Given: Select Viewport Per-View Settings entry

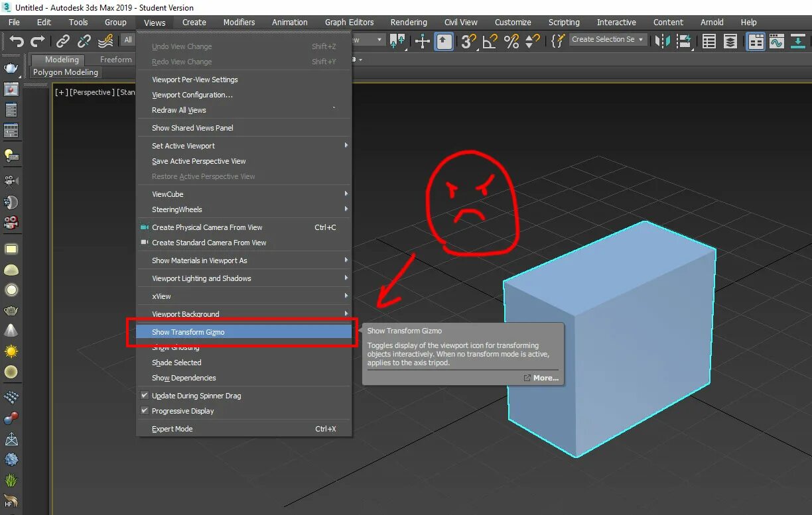Looking at the screenshot, I should [x=243, y=80].
